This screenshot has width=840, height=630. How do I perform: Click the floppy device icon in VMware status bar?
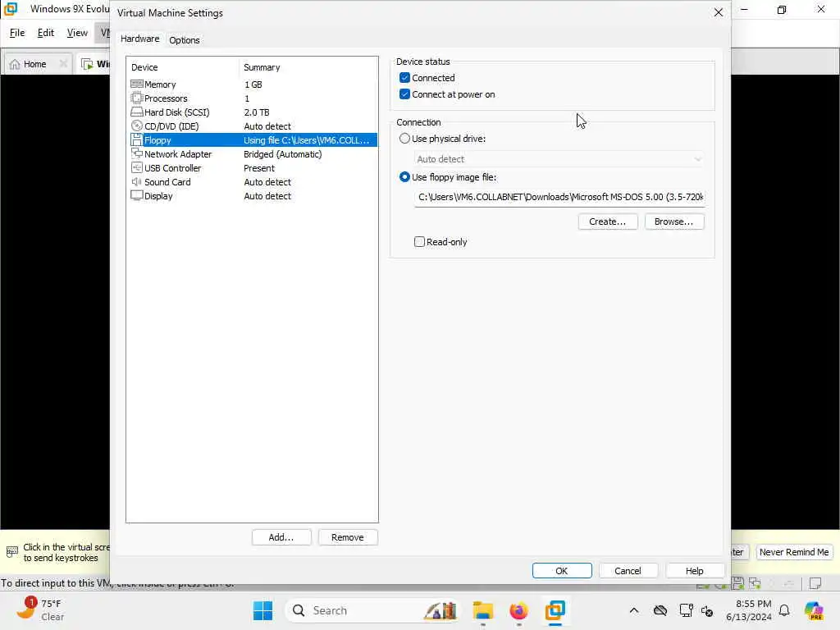click(x=737, y=583)
